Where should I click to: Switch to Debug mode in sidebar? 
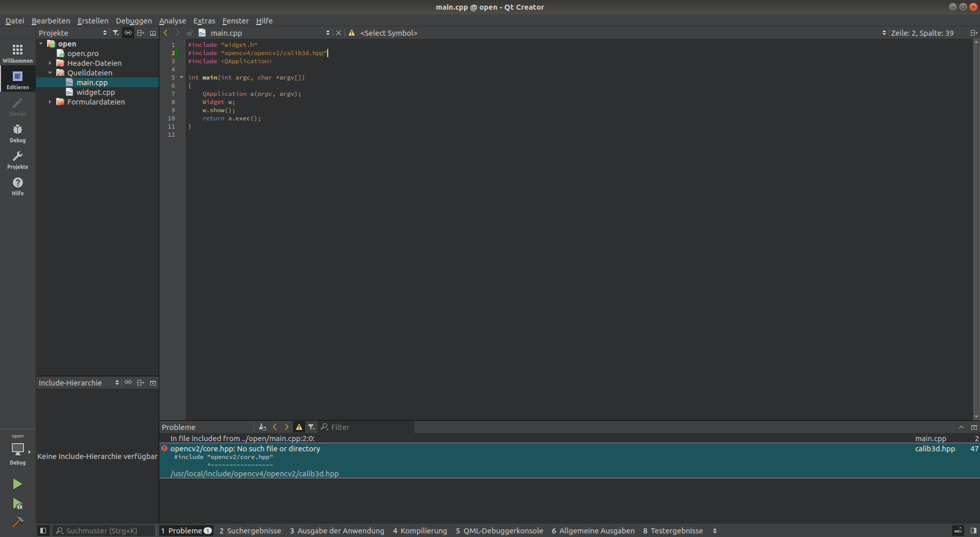(x=17, y=133)
